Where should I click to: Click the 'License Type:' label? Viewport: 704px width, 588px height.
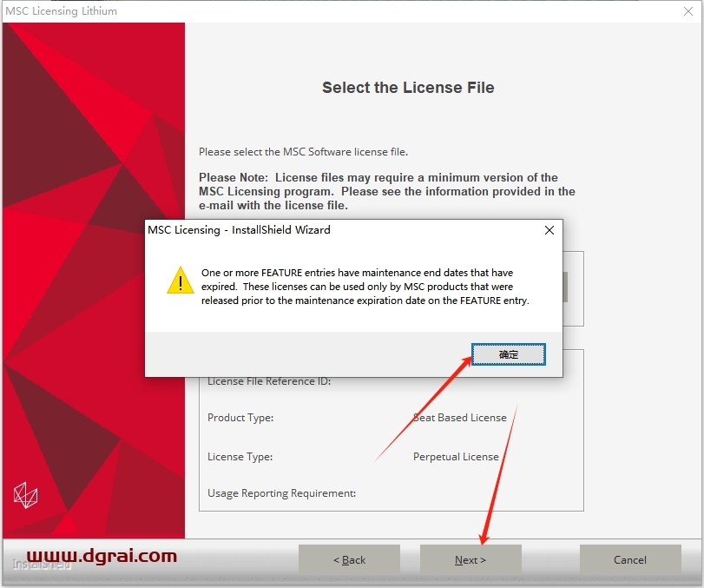240,457
